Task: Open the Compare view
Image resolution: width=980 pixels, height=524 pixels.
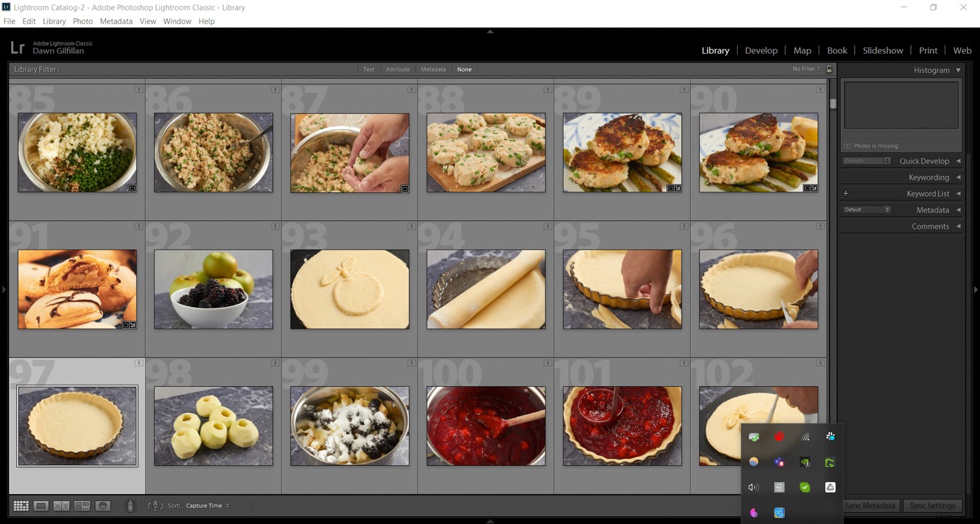Action: (x=61, y=505)
